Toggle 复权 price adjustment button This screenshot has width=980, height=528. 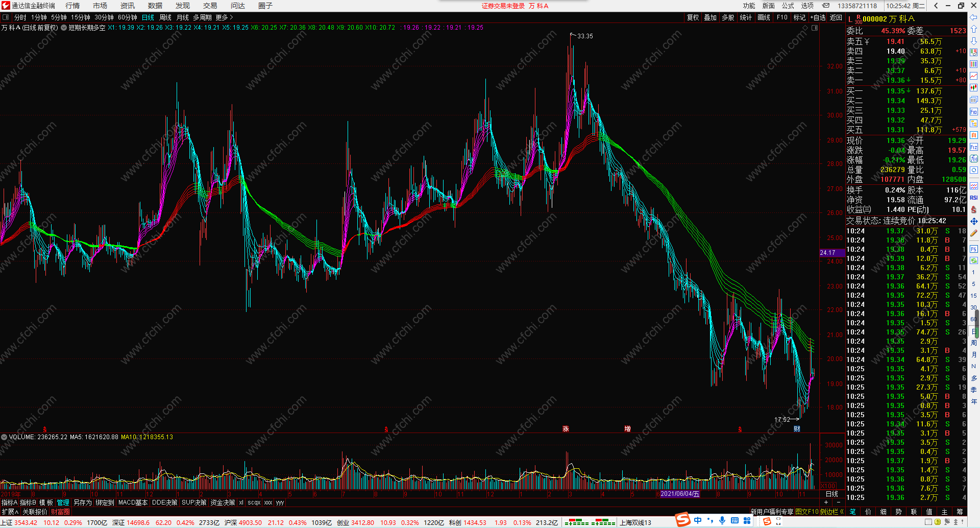[x=693, y=17]
